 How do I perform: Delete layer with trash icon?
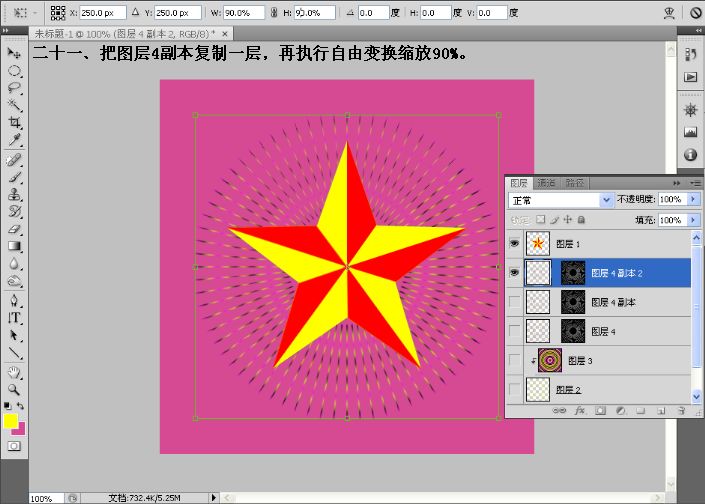681,410
